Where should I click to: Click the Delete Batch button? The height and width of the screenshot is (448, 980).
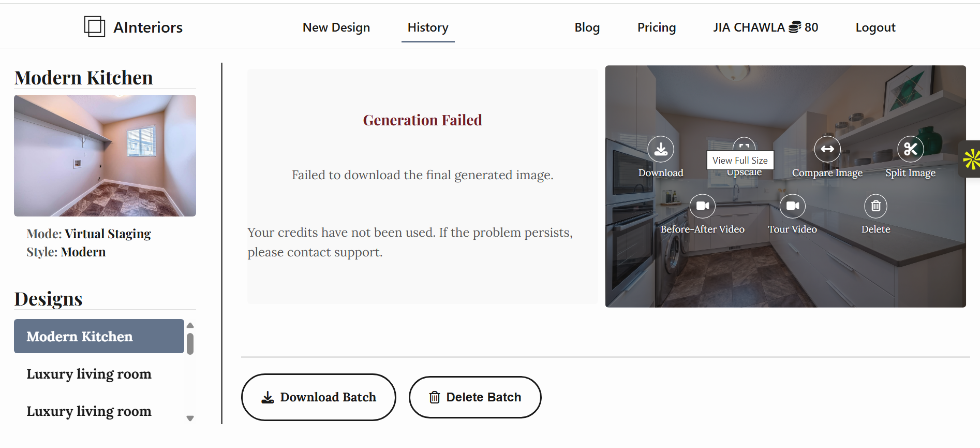tap(475, 397)
